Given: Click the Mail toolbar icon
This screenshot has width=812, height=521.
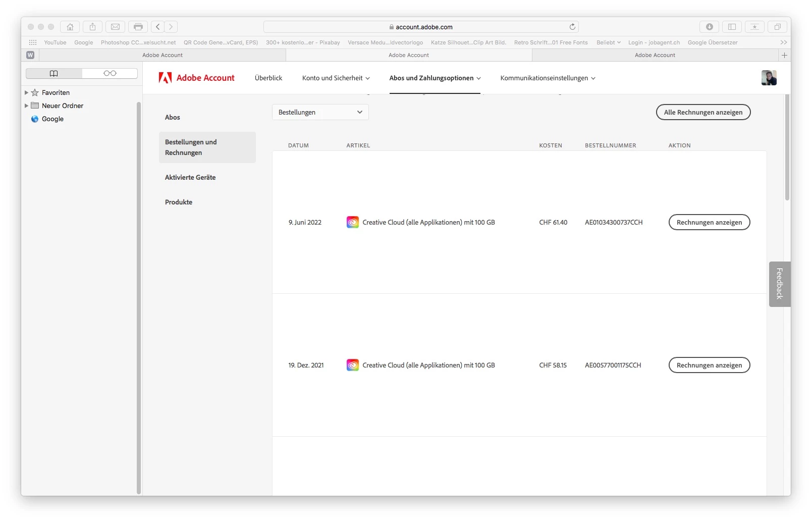Looking at the screenshot, I should (116, 27).
